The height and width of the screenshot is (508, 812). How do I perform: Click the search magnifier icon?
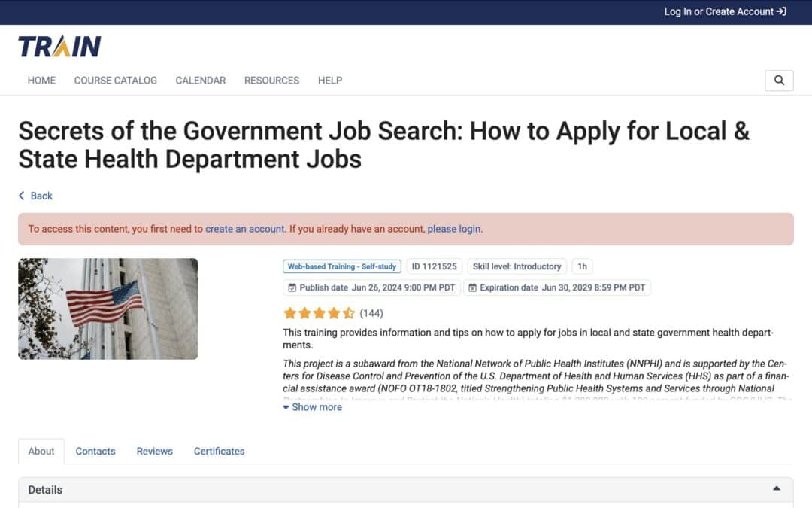click(x=779, y=80)
